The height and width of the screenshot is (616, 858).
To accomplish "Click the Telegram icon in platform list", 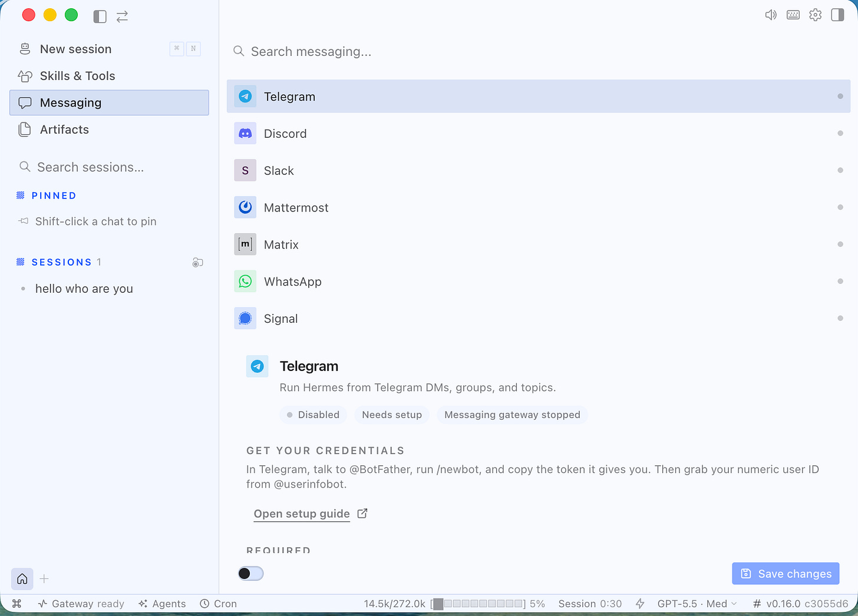I will (x=245, y=96).
